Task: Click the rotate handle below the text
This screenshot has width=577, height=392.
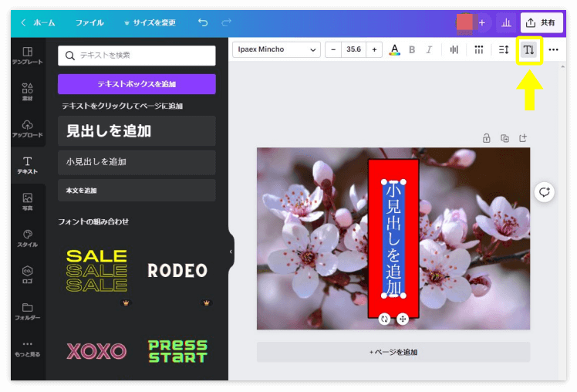Action: pos(384,319)
